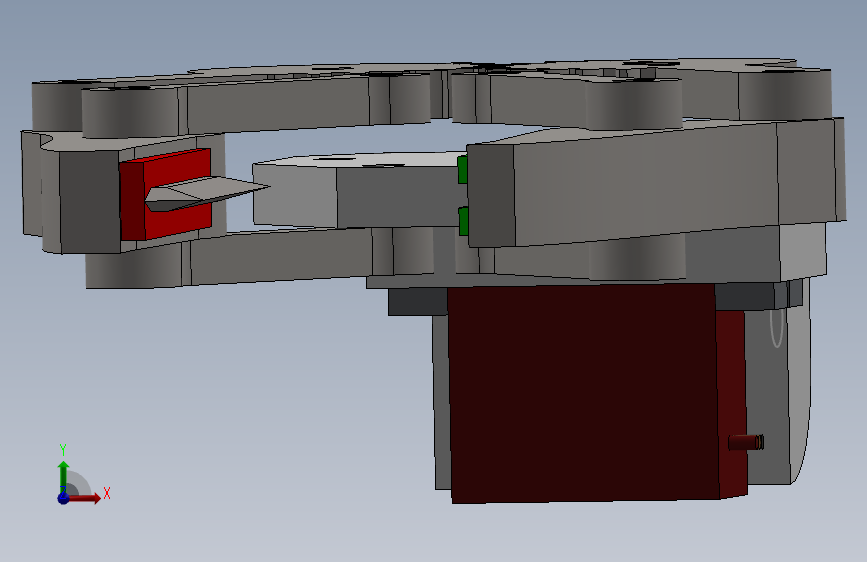Image resolution: width=867 pixels, height=562 pixels.
Task: Pick the small red pin on motor side
Action: point(746,442)
